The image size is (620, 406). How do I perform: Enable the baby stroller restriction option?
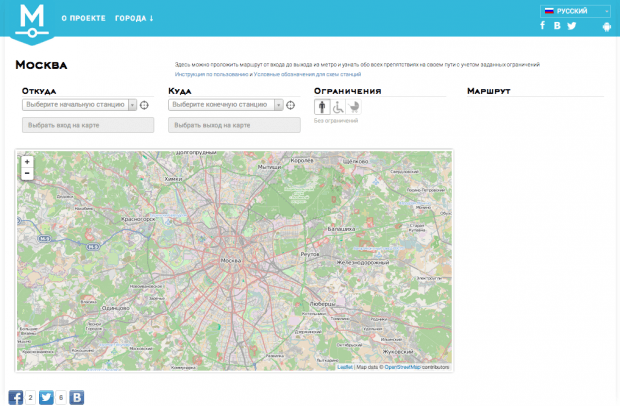click(x=354, y=106)
